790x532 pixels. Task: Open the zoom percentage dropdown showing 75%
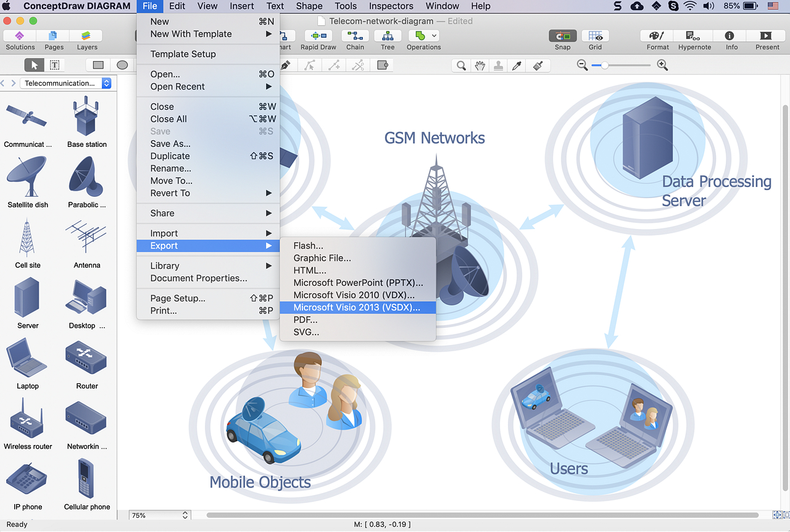[x=160, y=515]
